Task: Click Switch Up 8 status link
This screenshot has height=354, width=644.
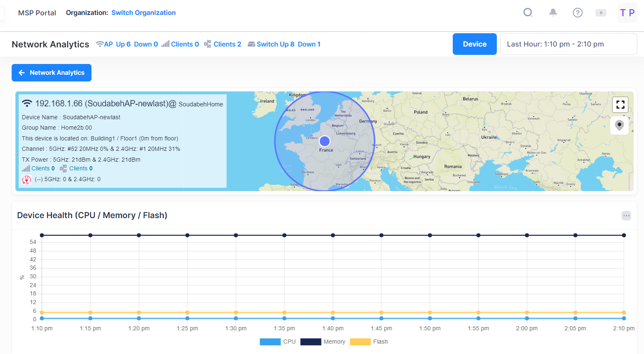Action: coord(276,44)
